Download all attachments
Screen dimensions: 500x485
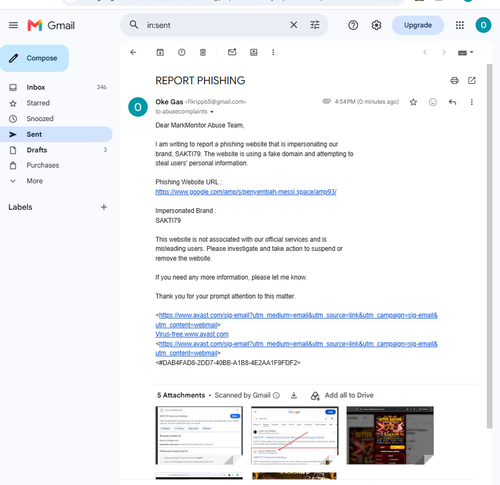click(x=294, y=395)
